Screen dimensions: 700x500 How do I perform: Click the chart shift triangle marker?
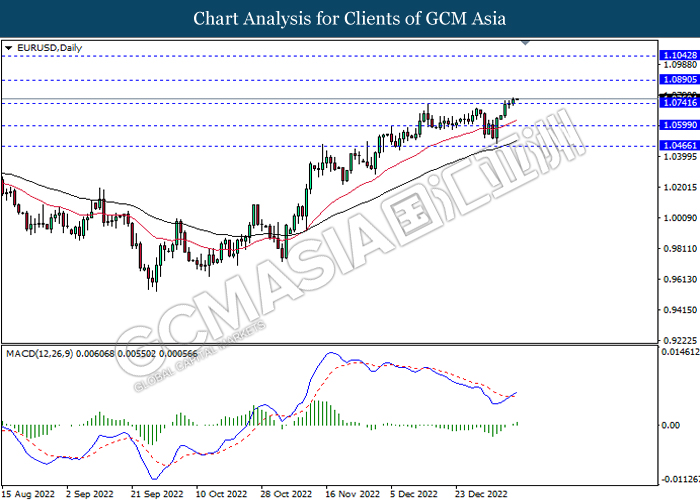[525, 43]
